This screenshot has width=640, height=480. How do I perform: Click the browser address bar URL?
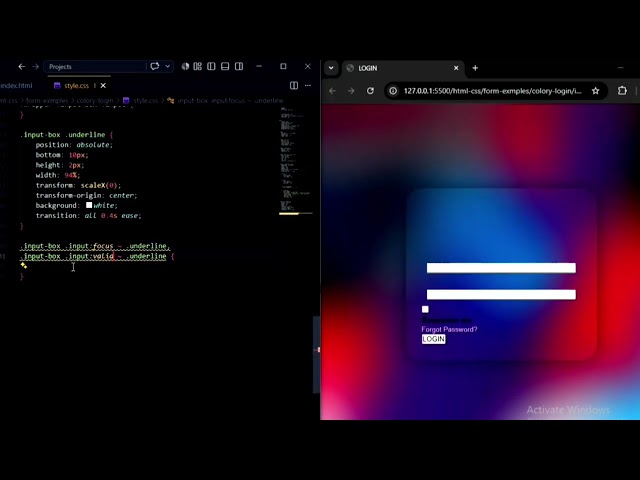[x=493, y=91]
